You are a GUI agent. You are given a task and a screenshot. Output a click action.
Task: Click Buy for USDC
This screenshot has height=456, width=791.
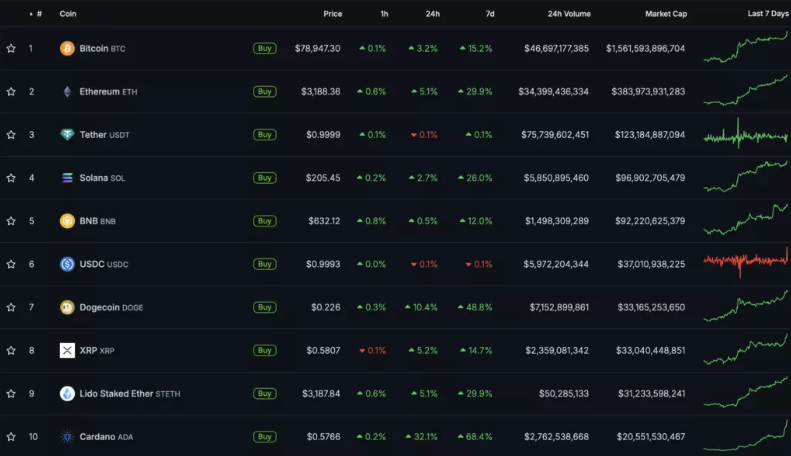click(265, 264)
